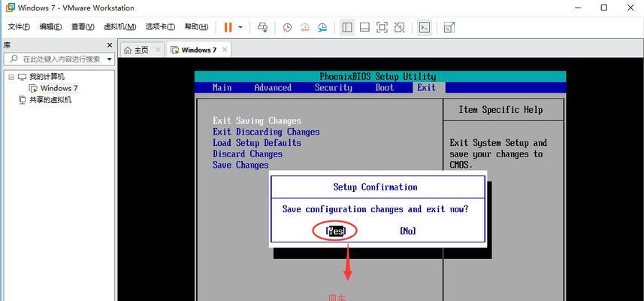The height and width of the screenshot is (301, 644).
Task: Select the Boot BIOS menu
Action: 385,87
